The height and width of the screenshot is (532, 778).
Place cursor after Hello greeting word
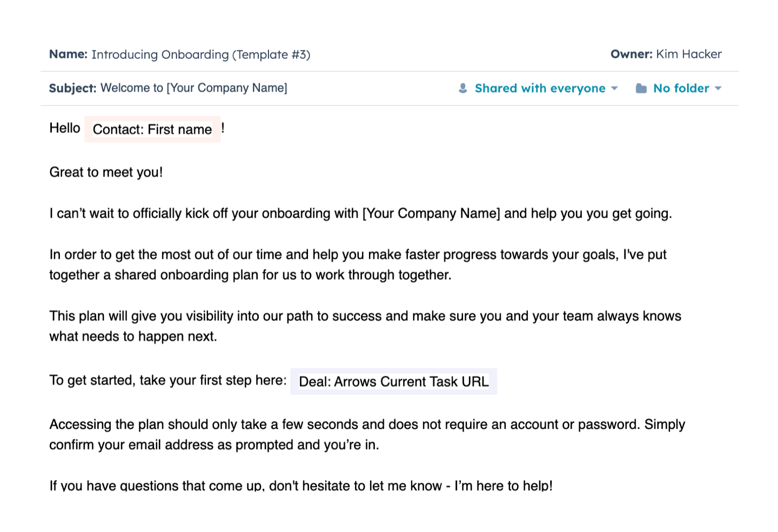pyautogui.click(x=81, y=128)
